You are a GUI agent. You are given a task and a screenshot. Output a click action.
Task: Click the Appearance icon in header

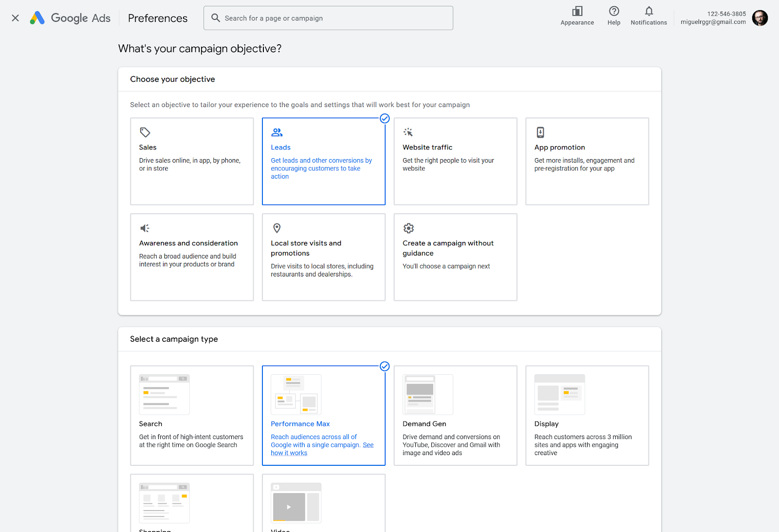577,12
